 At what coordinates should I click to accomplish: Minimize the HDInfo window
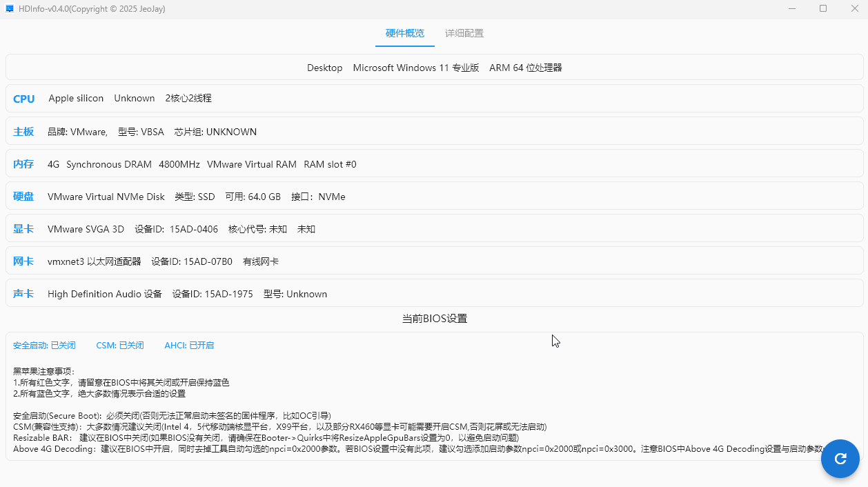pyautogui.click(x=793, y=9)
